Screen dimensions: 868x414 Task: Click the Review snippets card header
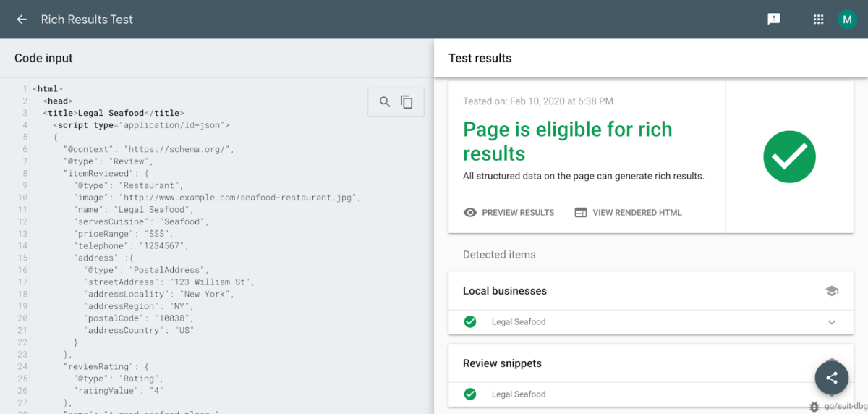502,363
